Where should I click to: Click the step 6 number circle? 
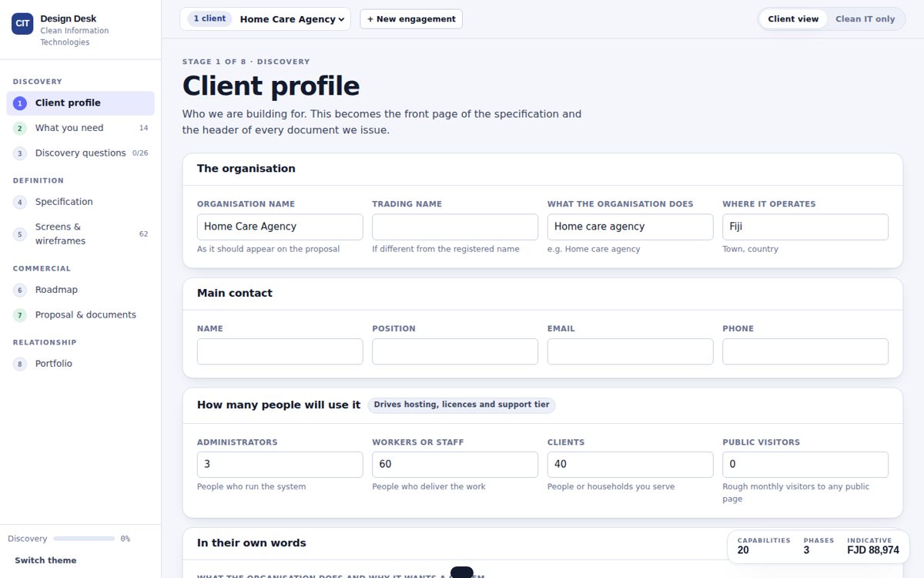(x=20, y=291)
